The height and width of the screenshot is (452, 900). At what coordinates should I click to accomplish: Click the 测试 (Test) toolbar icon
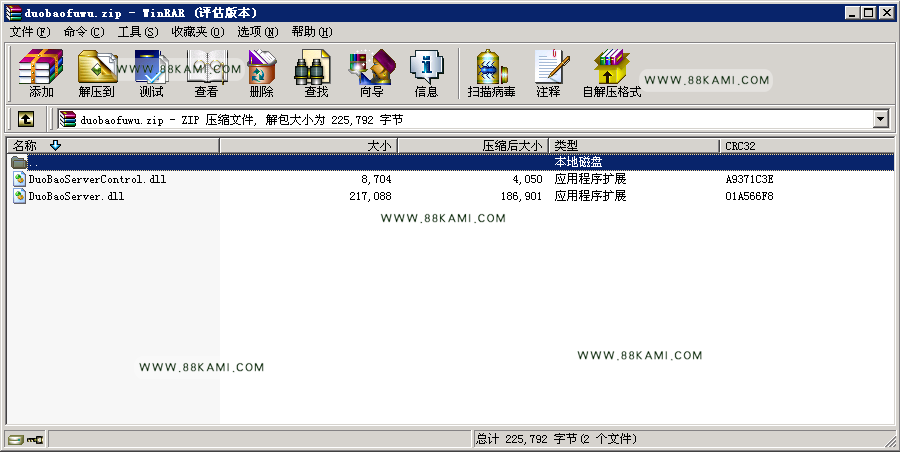(152, 73)
